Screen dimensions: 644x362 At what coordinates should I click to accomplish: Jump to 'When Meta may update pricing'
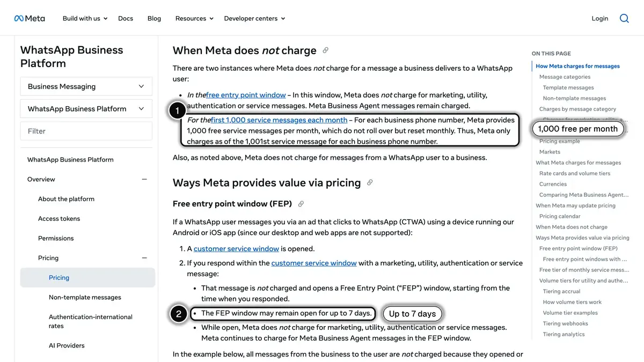(x=575, y=205)
